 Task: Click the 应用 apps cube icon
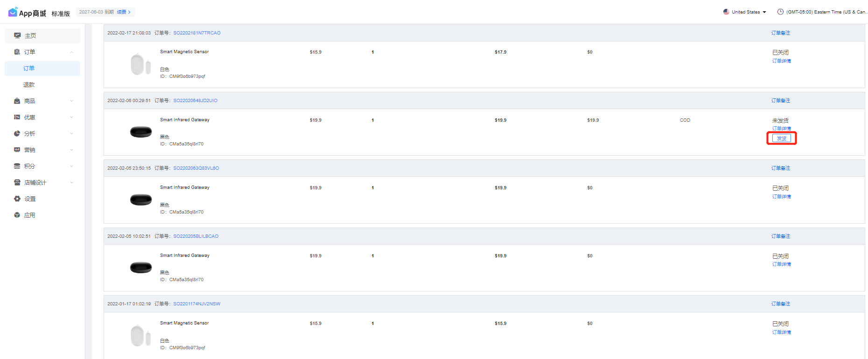tap(17, 215)
